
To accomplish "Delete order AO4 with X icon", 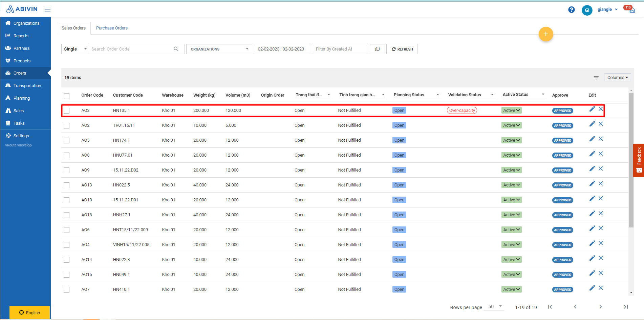I will click(x=601, y=243).
